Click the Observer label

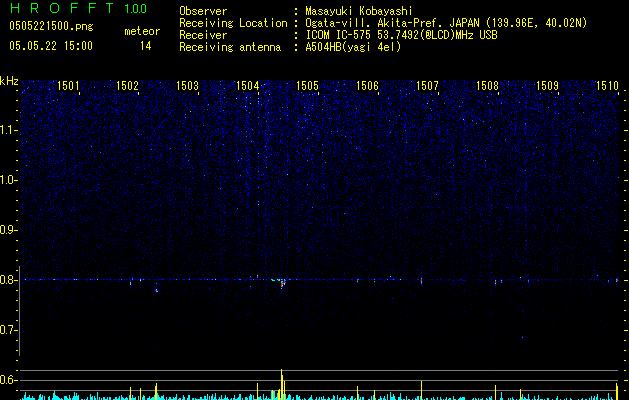203,11
